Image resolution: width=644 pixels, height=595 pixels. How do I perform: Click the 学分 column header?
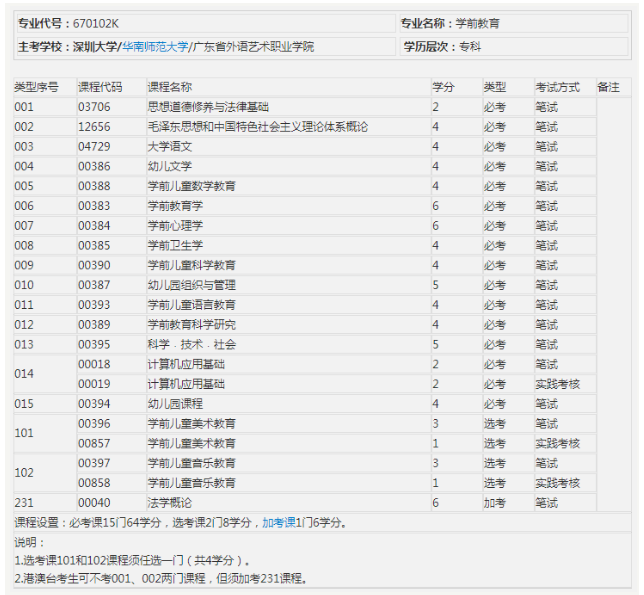click(x=443, y=87)
